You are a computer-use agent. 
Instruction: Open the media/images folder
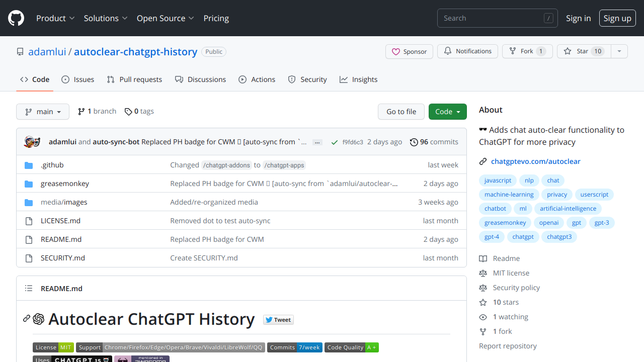tap(64, 202)
